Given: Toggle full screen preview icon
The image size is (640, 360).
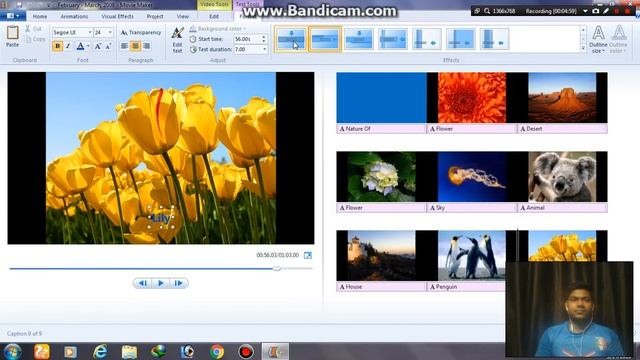Looking at the screenshot, I should click(x=308, y=256).
